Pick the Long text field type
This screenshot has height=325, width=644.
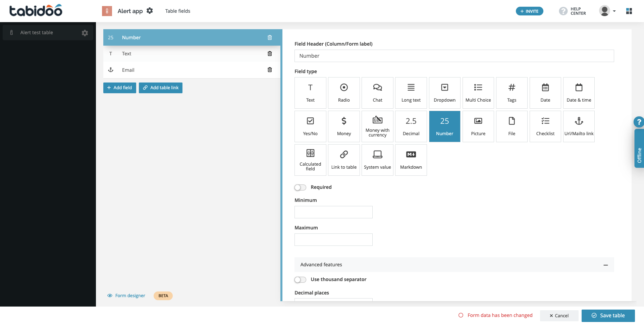(x=411, y=93)
